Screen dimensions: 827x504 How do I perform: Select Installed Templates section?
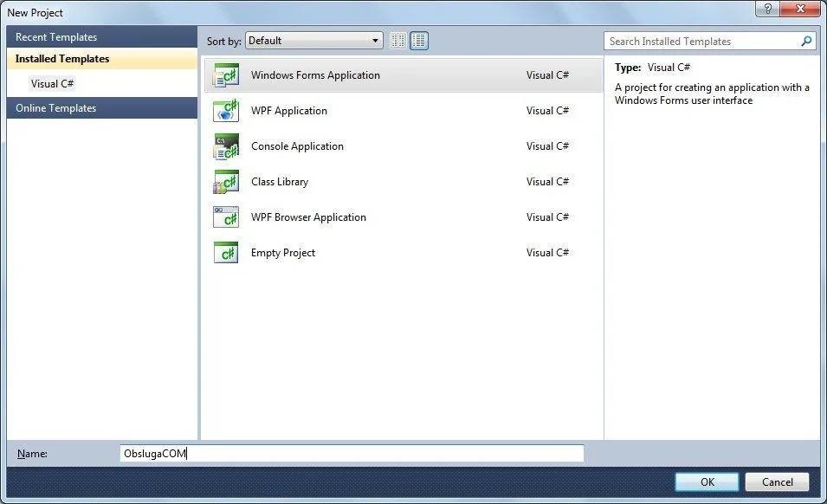62,59
